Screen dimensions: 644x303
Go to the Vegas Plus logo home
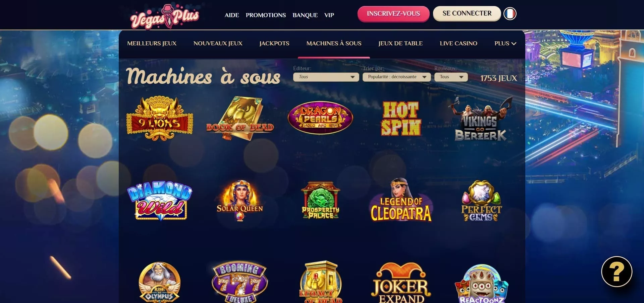(164, 16)
